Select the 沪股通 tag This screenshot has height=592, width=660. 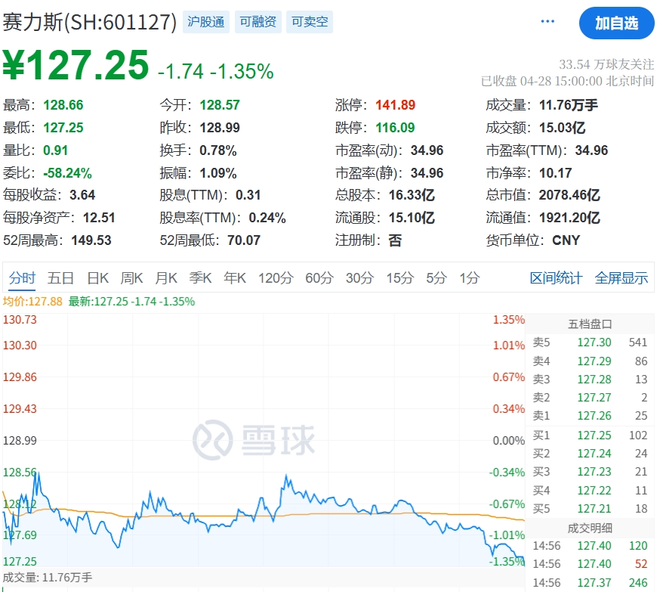click(206, 22)
